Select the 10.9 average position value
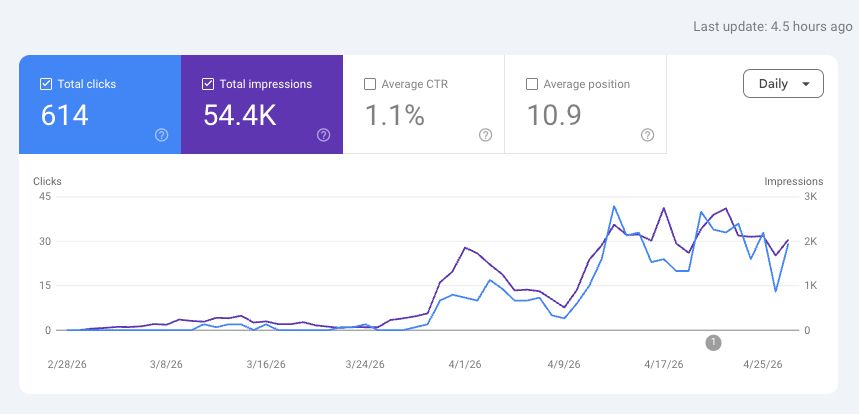The image size is (859, 414). pyautogui.click(x=554, y=116)
